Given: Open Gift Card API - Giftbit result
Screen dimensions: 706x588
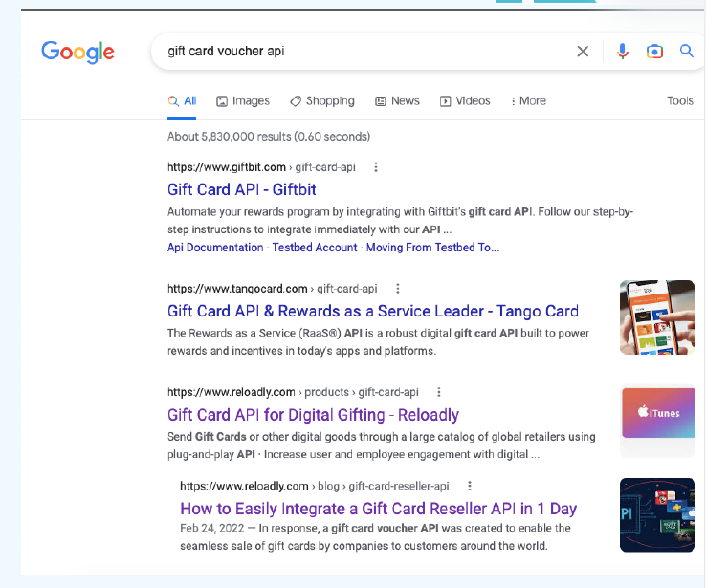Looking at the screenshot, I should click(x=242, y=190).
